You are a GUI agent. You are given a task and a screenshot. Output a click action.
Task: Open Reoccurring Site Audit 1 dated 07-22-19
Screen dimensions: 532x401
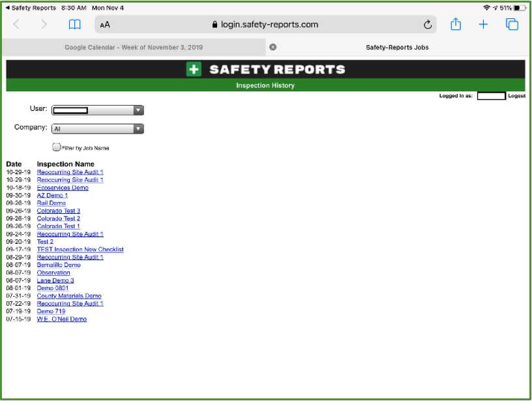[70, 304]
